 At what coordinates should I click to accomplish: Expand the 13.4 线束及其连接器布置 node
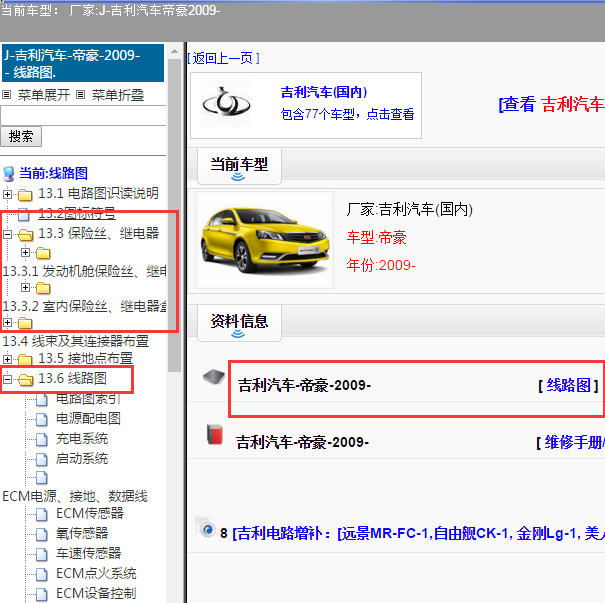coord(7,322)
